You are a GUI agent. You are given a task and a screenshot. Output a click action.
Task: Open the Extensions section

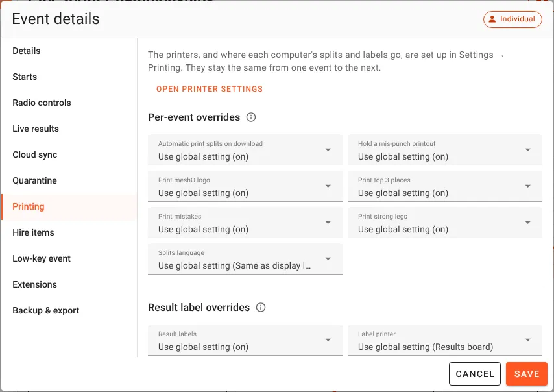point(69,284)
